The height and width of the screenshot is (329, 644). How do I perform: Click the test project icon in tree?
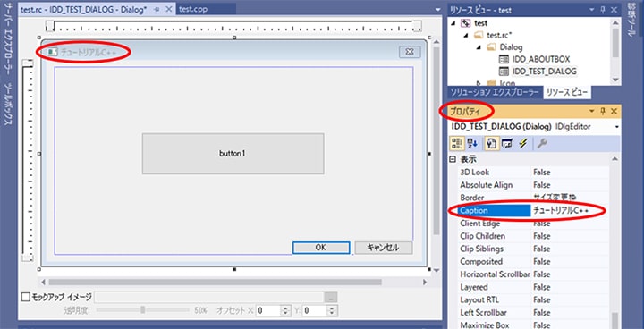(466, 23)
